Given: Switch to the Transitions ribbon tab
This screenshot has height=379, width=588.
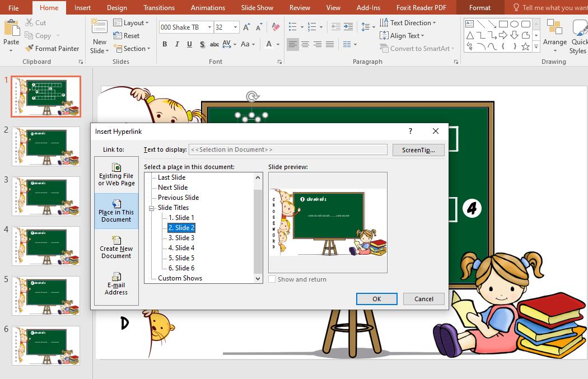Looking at the screenshot, I should (x=159, y=7).
